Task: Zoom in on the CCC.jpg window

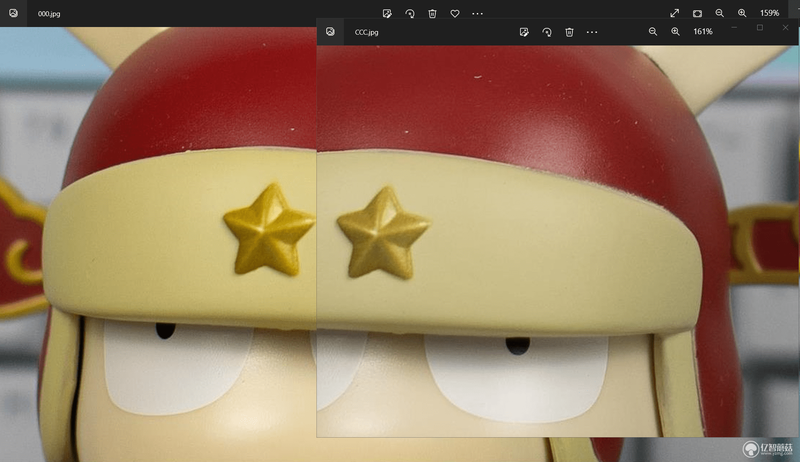Action: pos(675,32)
